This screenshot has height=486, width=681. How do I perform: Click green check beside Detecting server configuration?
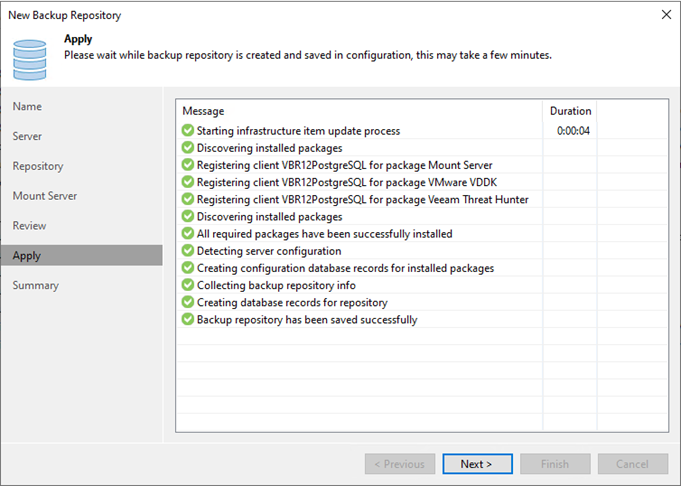(x=188, y=251)
